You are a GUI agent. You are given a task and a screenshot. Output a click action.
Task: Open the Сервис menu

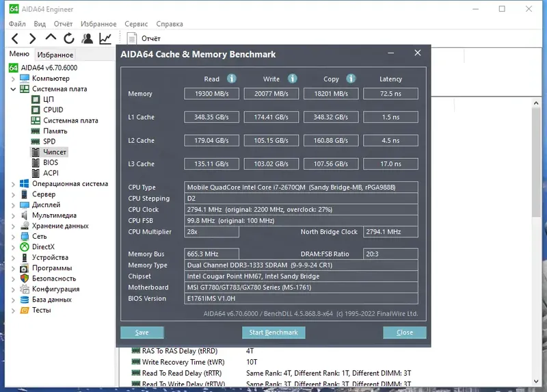pos(136,24)
